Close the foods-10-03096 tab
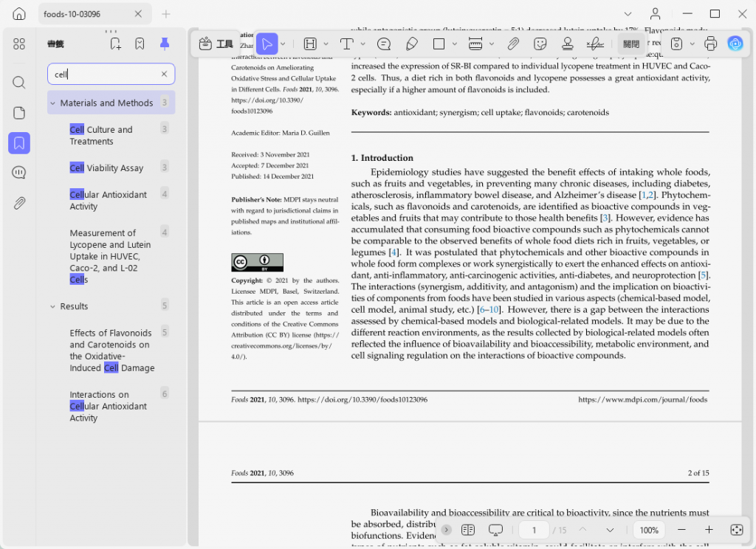The image size is (756, 549). 138,14
